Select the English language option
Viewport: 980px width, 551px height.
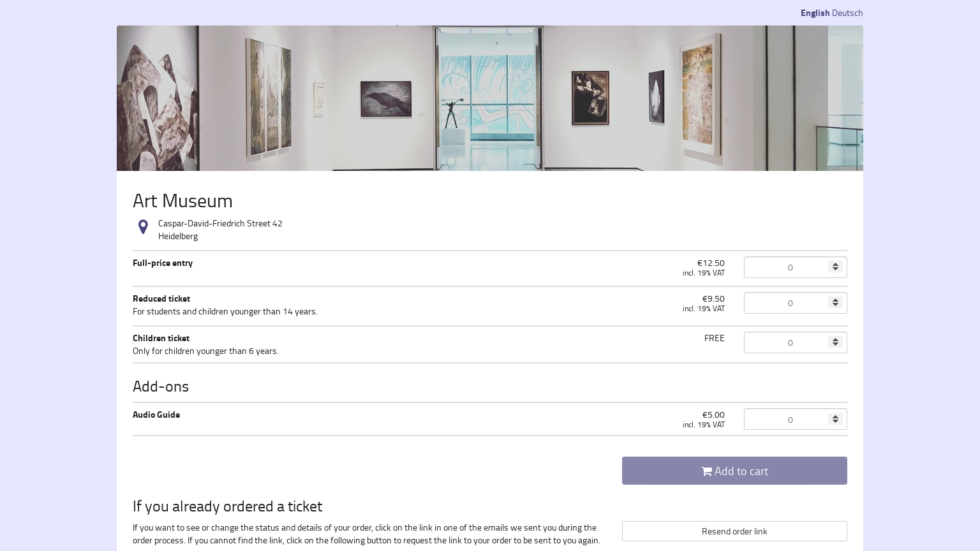(815, 13)
